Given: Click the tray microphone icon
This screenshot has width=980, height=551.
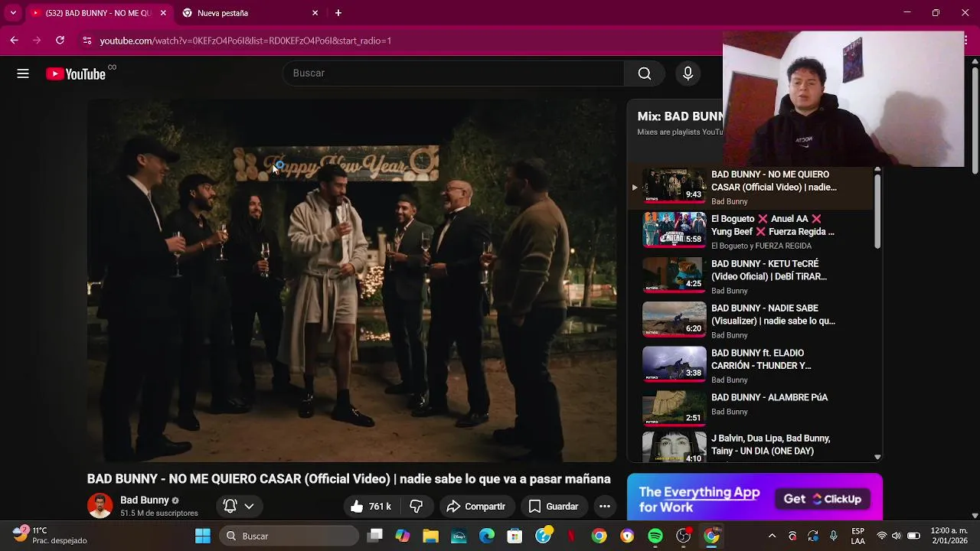Looking at the screenshot, I should click(834, 536).
